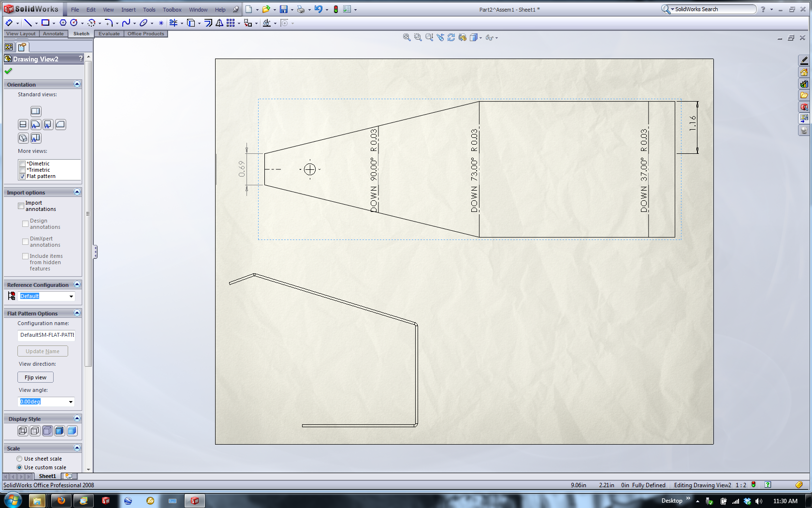Screen dimensions: 812x508
Task: Check the DimXpert annotations checkbox
Action: tap(25, 241)
